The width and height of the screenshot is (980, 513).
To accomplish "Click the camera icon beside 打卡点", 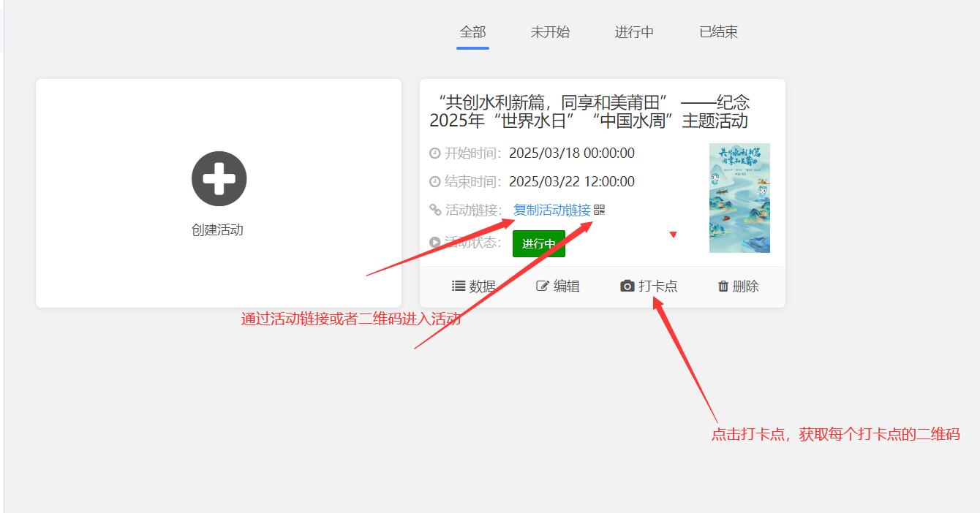I will 627,286.
